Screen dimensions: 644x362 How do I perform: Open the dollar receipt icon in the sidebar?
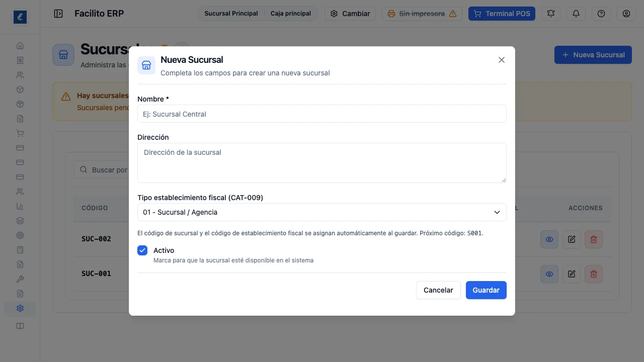20,60
